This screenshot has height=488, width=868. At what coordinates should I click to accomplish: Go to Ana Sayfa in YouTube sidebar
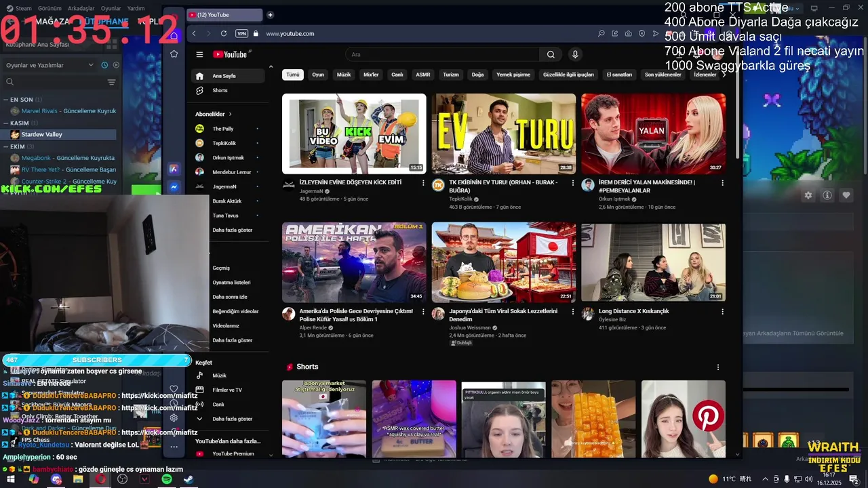(x=229, y=76)
